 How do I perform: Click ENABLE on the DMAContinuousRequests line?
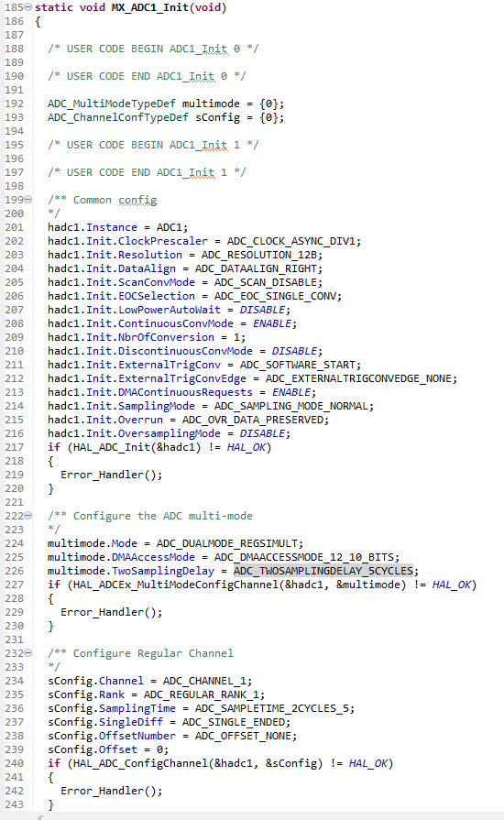(x=291, y=392)
